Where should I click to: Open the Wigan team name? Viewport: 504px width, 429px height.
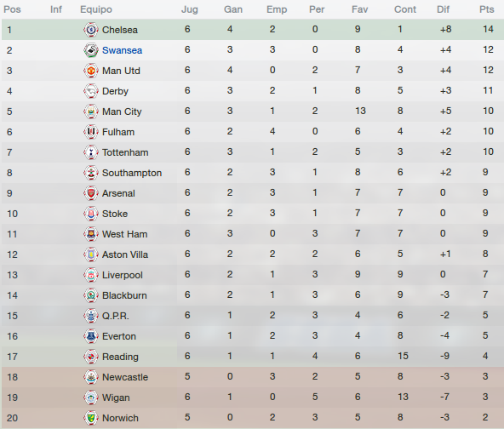tap(116, 398)
